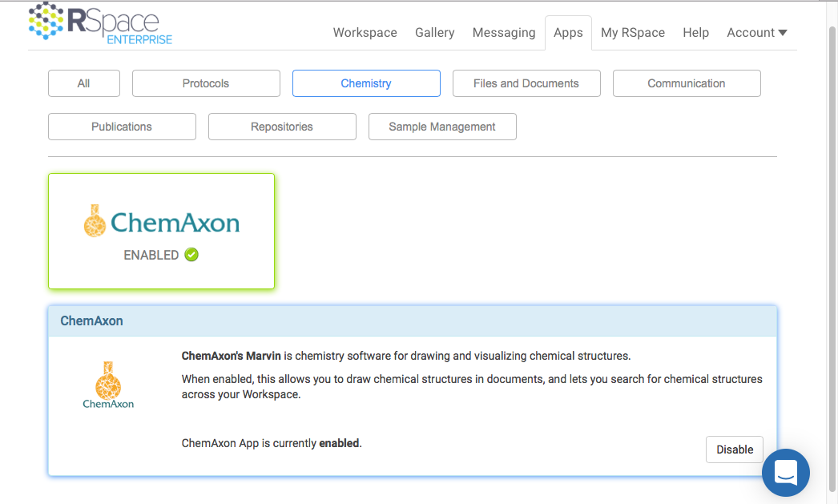
Task: Click the 'ChemAxon App is currently enabled' text
Action: pyautogui.click(x=272, y=443)
